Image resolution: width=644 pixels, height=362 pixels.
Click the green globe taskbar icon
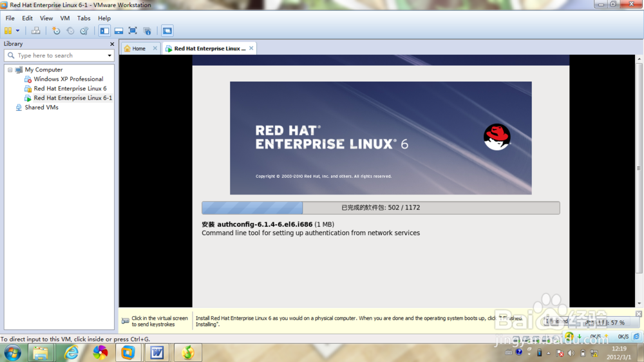click(187, 353)
